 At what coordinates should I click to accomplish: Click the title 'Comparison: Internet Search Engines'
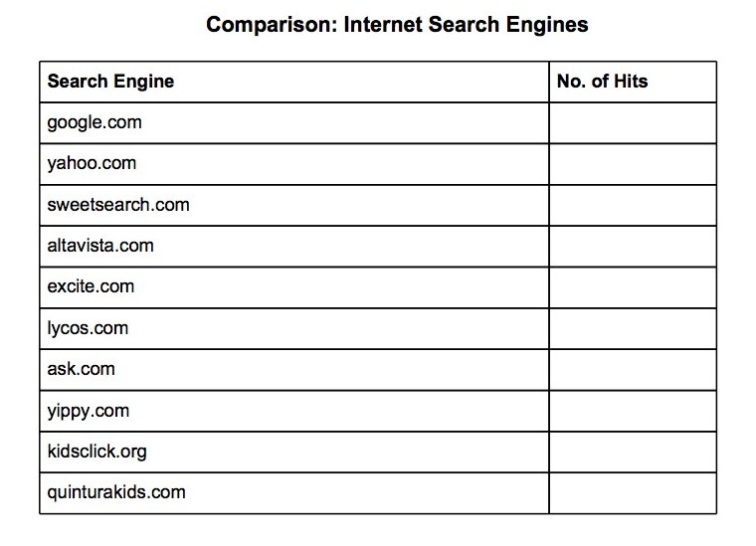click(x=396, y=23)
